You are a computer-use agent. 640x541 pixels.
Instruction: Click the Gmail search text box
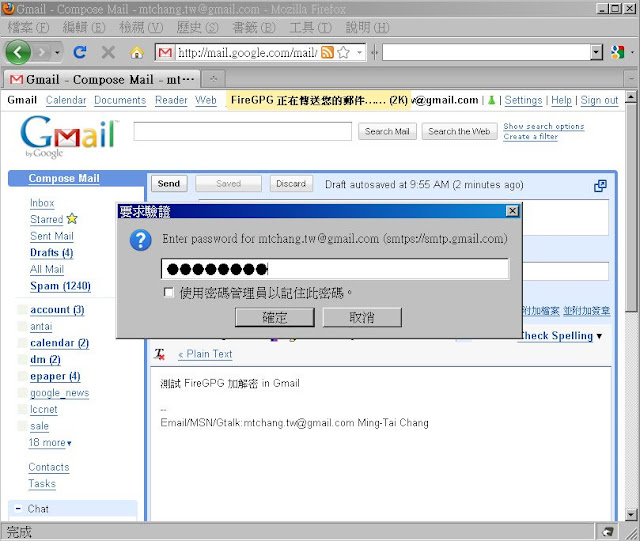pos(242,131)
